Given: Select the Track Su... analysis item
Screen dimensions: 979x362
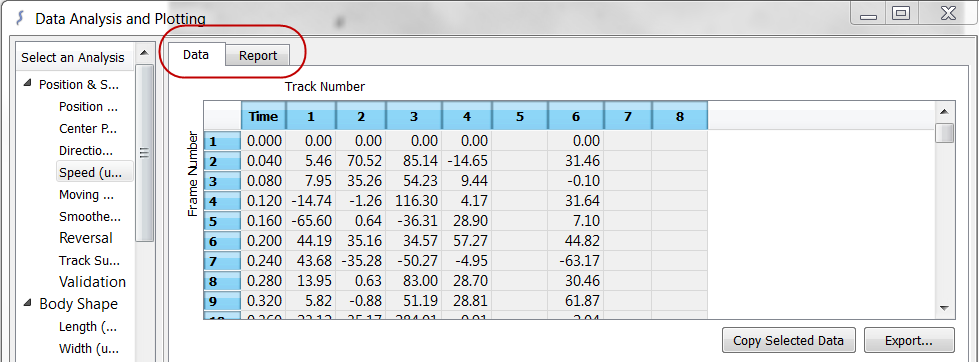Looking at the screenshot, I should pyautogui.click(x=89, y=260).
